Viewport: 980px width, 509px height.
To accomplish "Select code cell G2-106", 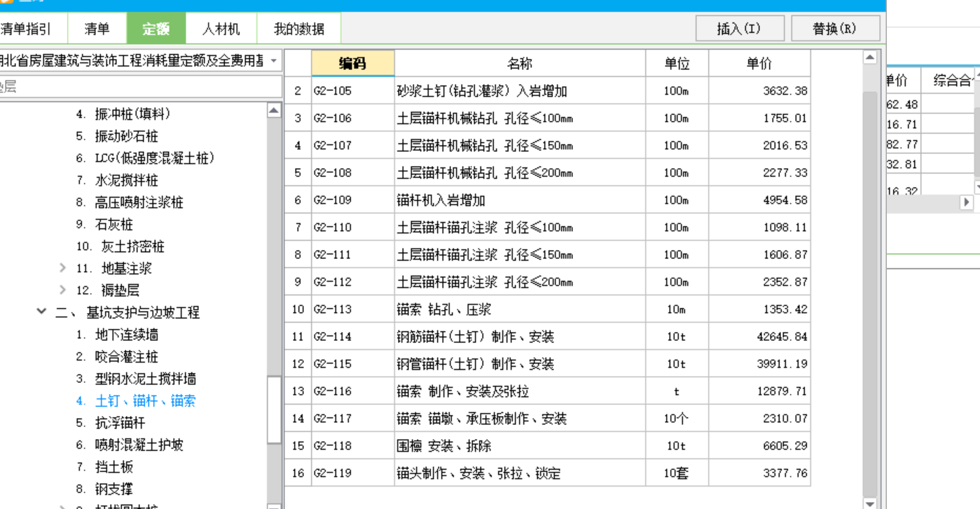I will [353, 118].
